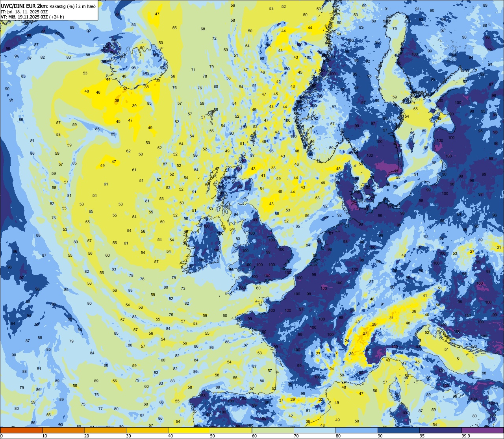Click the 70–80 pale blue legend swatch
504x439 pixels.
coord(315,430)
